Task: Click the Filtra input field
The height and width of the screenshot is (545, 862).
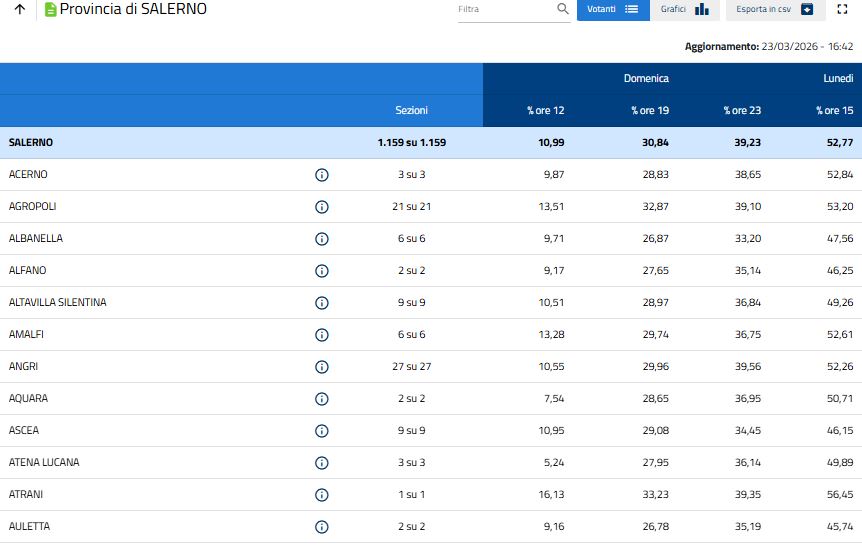Action: tap(505, 9)
